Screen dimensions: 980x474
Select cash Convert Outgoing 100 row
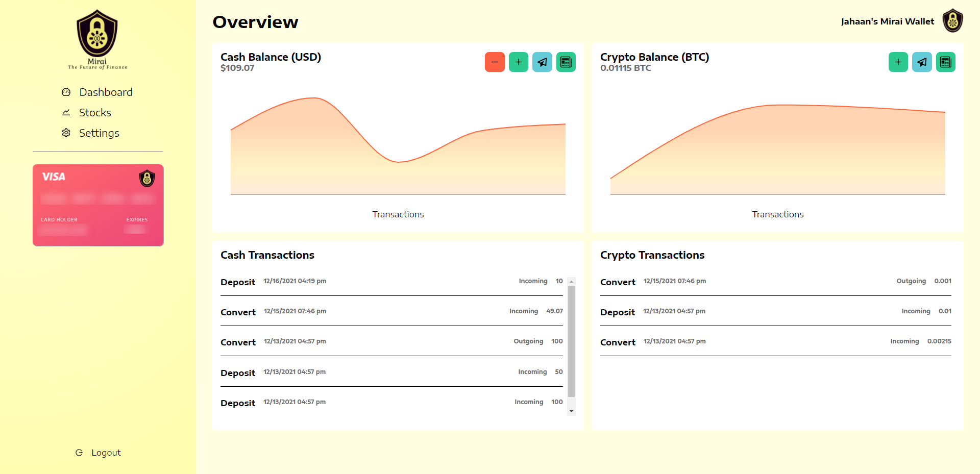pos(391,342)
